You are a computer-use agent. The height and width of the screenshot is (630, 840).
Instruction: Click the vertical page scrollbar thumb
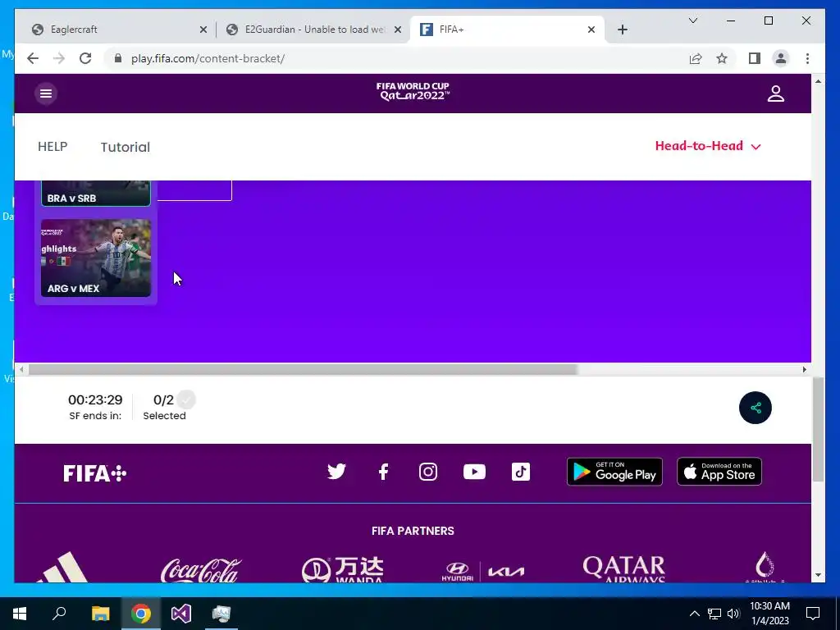818,430
